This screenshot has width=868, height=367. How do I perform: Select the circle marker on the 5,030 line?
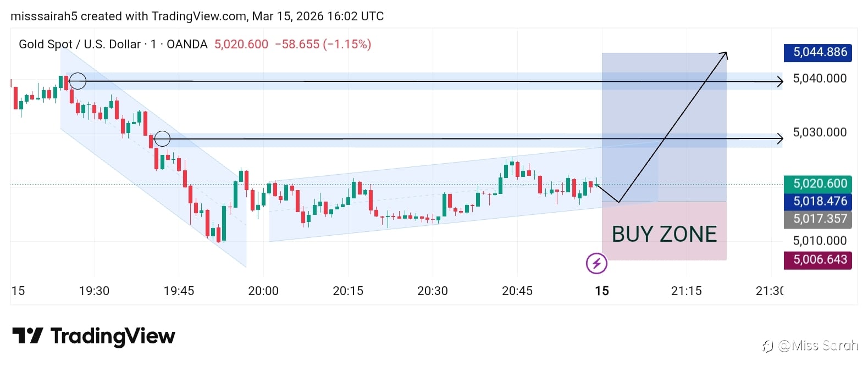coord(162,138)
